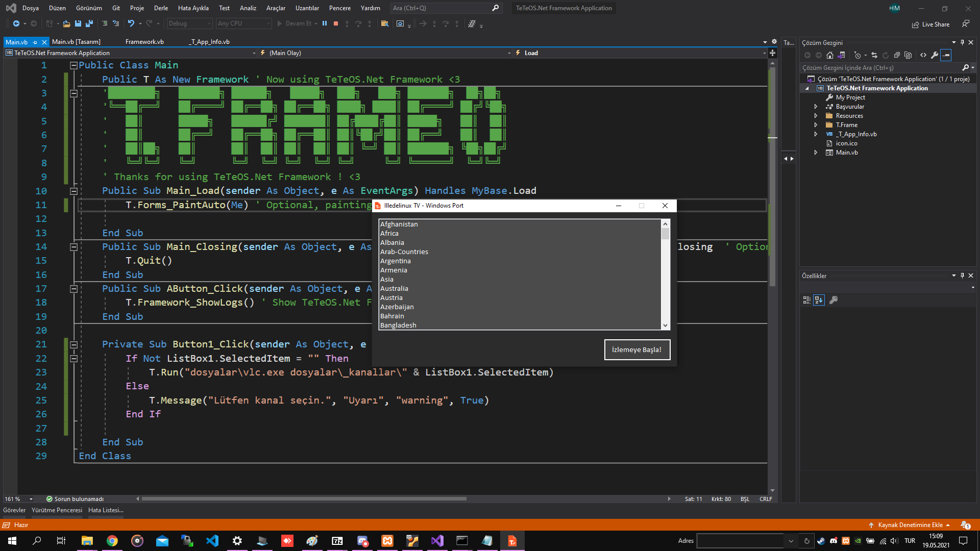Click View Code brackets icon in Çözüm Gezgini
This screenshot has width=980, height=551.
[923, 55]
